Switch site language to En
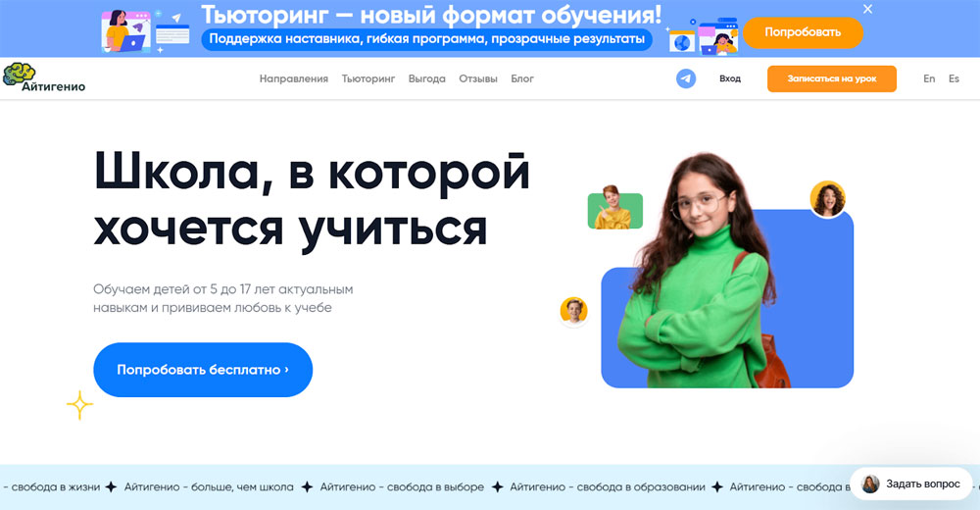 coord(929,78)
